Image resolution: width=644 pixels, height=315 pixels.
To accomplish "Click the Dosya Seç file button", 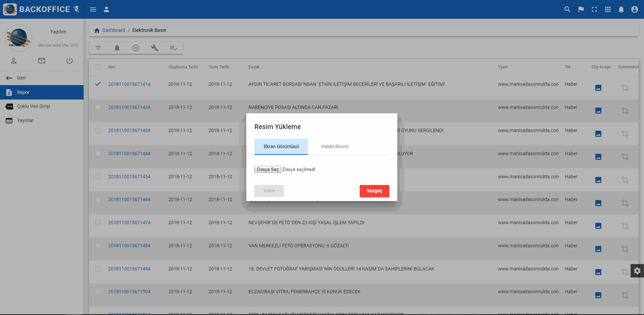I will click(267, 170).
